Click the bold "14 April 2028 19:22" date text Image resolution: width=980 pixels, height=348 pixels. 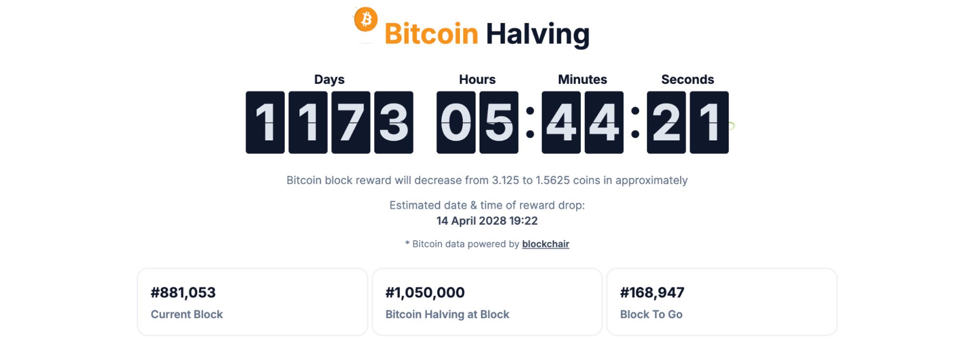[x=486, y=221]
